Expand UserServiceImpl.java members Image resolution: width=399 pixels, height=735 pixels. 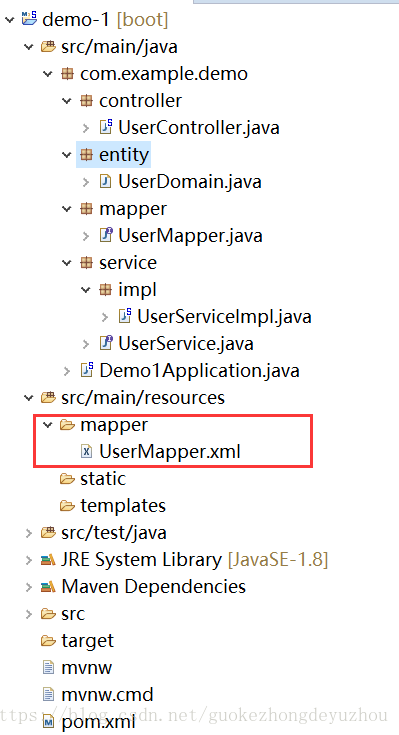pos(105,317)
